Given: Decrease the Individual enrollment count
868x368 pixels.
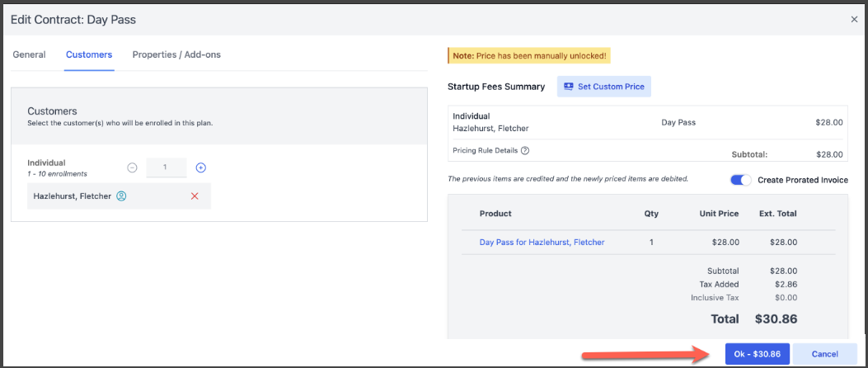Looking at the screenshot, I should pos(132,167).
